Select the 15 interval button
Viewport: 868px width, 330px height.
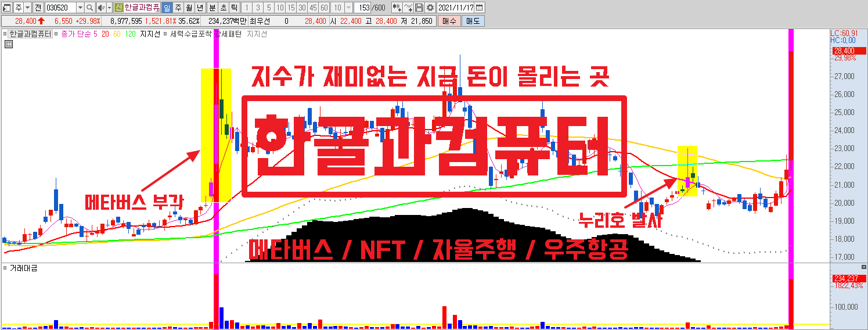tap(291, 8)
